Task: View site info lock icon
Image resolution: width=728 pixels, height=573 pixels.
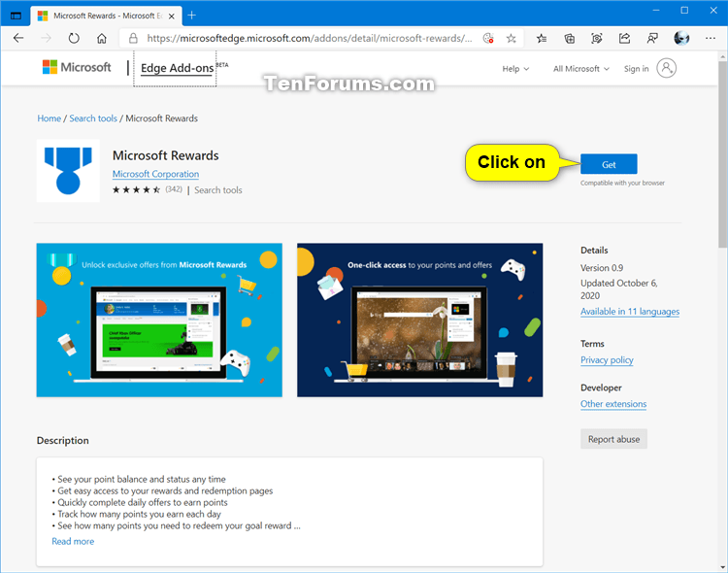Action: 133,38
